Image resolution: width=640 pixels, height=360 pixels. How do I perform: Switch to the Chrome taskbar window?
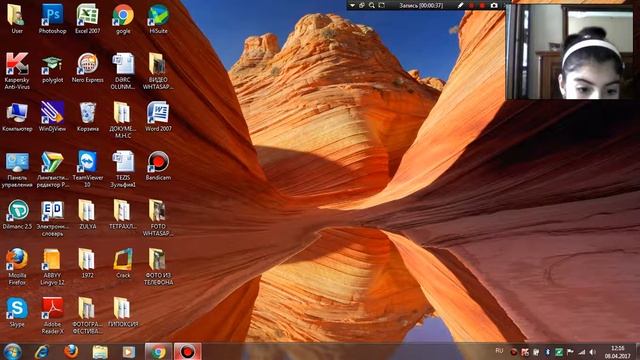tap(158, 351)
